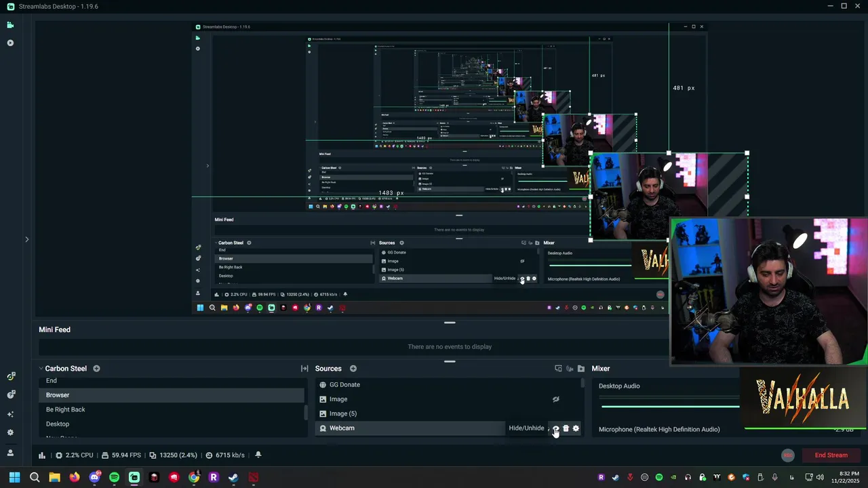The image size is (868, 488).
Task: Open Windows taskbar search
Action: pyautogui.click(x=35, y=477)
